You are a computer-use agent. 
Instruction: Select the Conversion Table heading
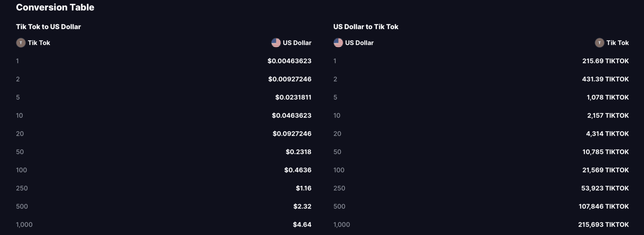55,7
